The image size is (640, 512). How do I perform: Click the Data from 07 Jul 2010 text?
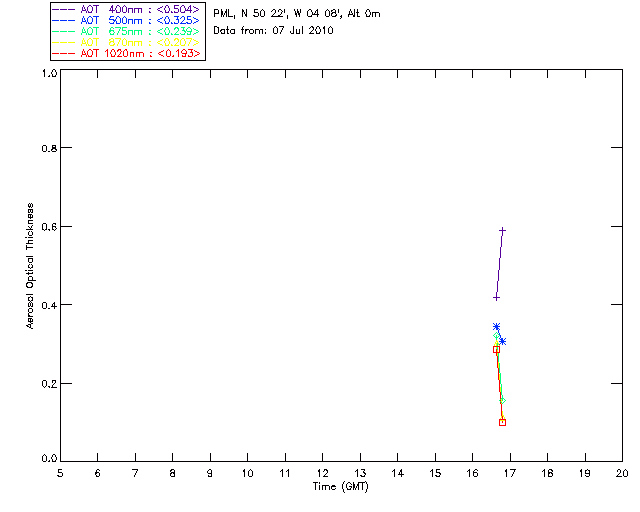[273, 31]
